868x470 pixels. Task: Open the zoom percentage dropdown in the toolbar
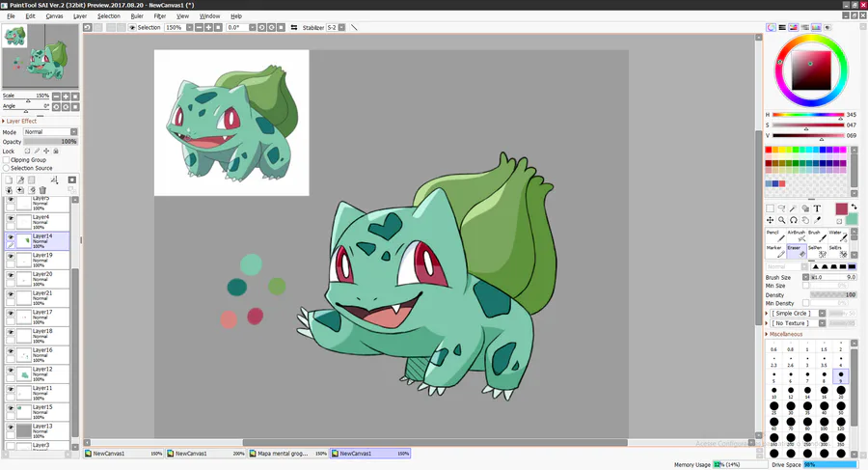pos(189,27)
